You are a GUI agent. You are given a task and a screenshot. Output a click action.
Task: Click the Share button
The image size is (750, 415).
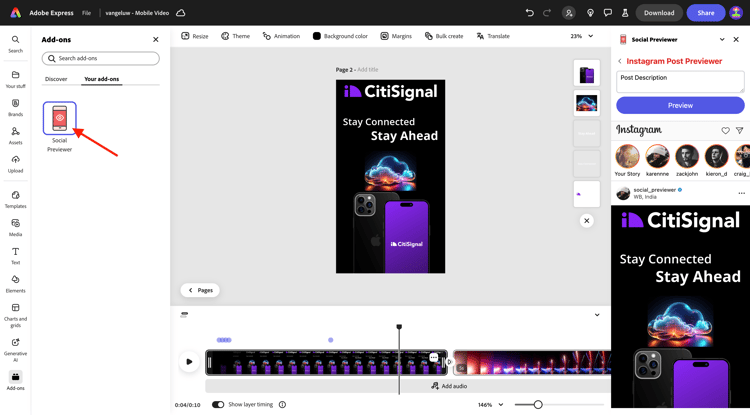[x=706, y=13]
